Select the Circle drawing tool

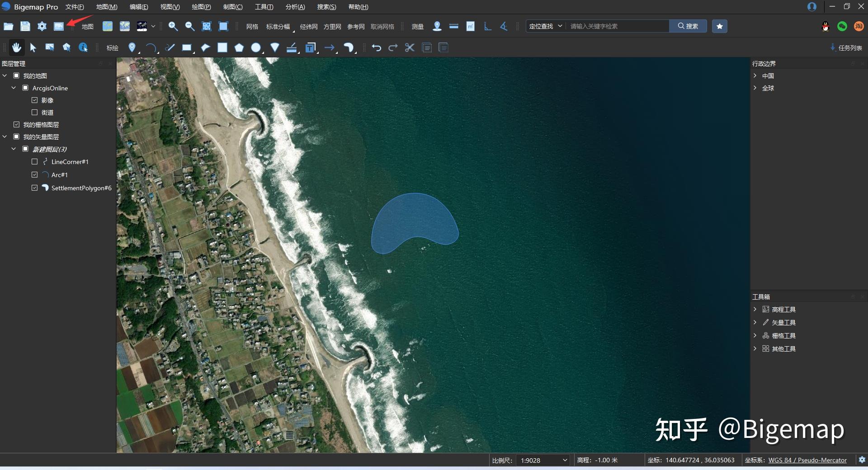pyautogui.click(x=256, y=47)
